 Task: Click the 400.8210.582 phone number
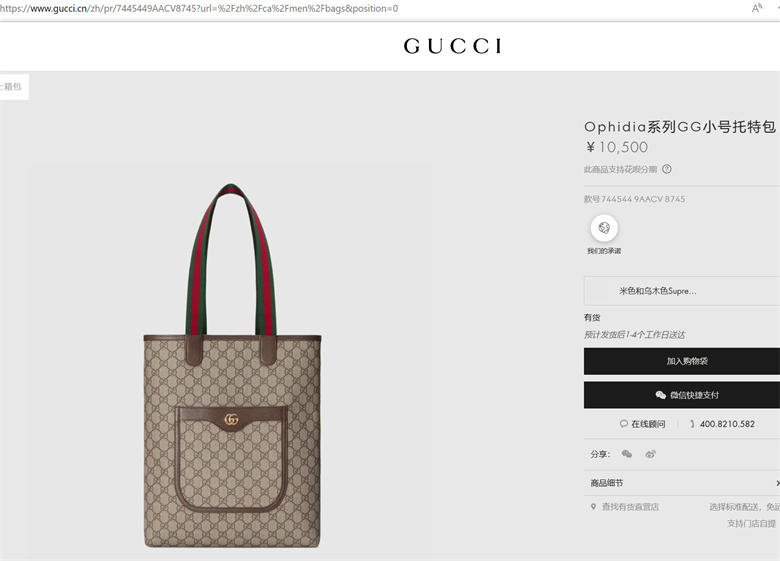coord(727,424)
